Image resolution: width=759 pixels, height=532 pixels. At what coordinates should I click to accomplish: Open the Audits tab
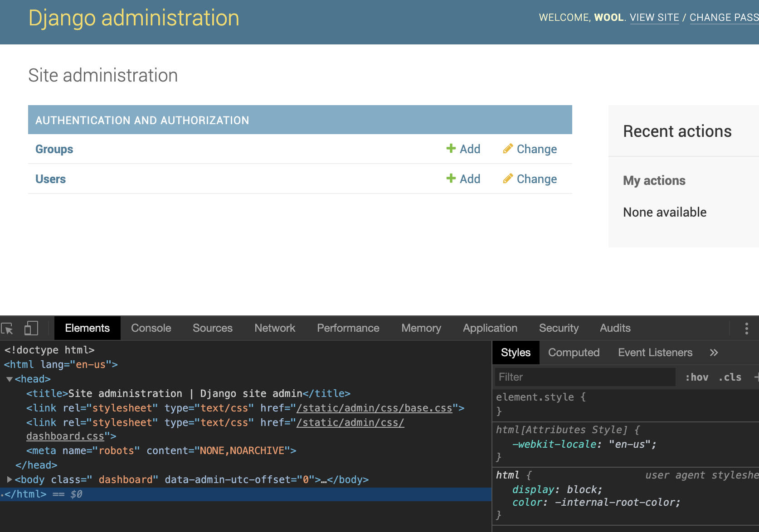615,328
